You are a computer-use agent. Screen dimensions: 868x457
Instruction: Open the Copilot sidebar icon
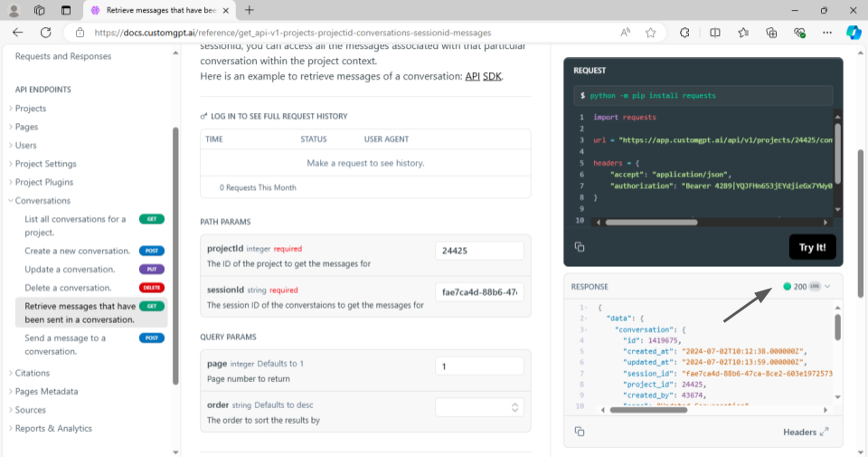854,33
